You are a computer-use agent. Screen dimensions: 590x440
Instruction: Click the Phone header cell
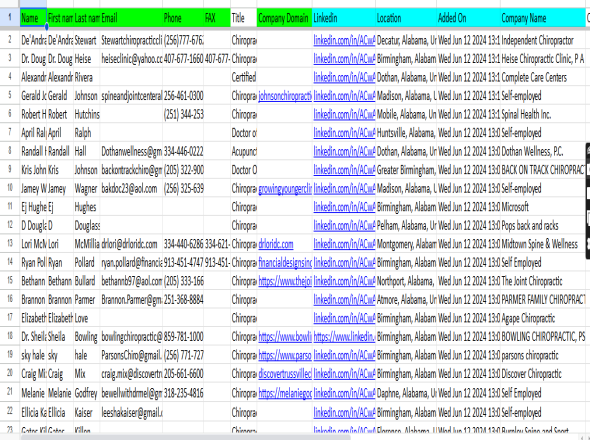pyautogui.click(x=183, y=18)
